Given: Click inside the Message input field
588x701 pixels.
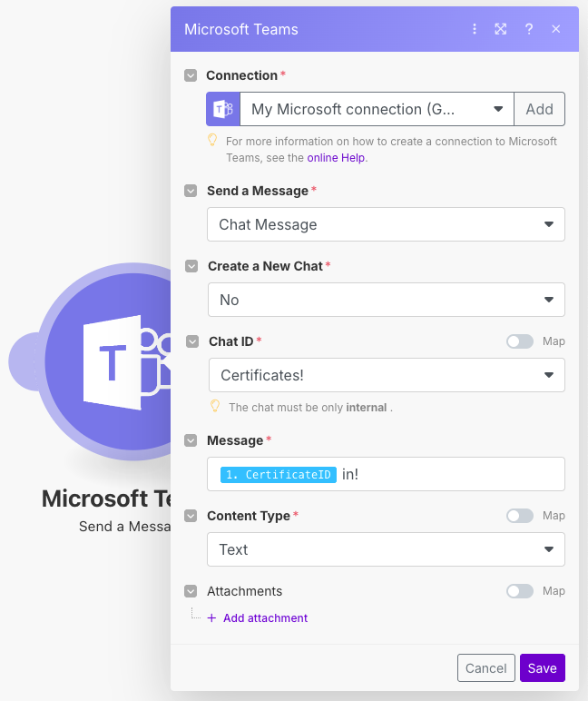Looking at the screenshot, I should coord(386,474).
